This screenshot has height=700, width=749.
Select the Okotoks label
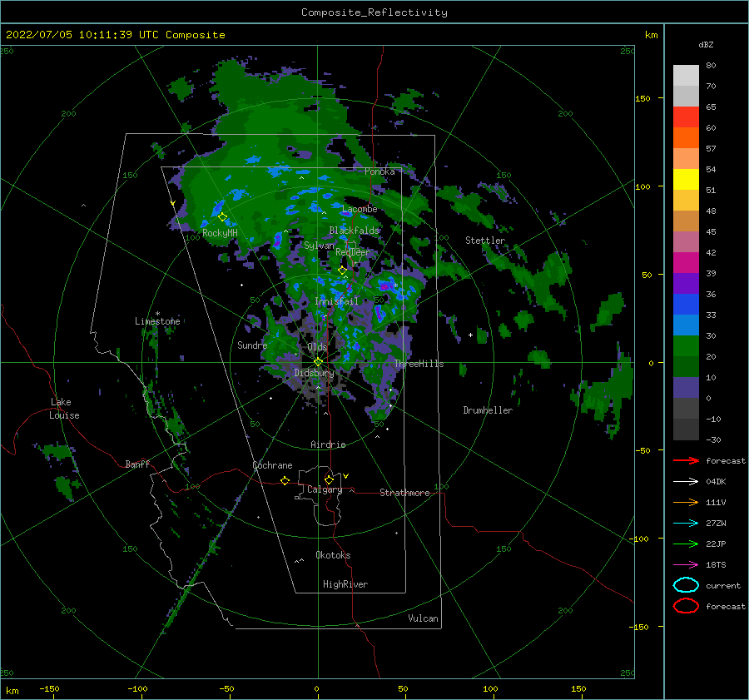(x=333, y=555)
